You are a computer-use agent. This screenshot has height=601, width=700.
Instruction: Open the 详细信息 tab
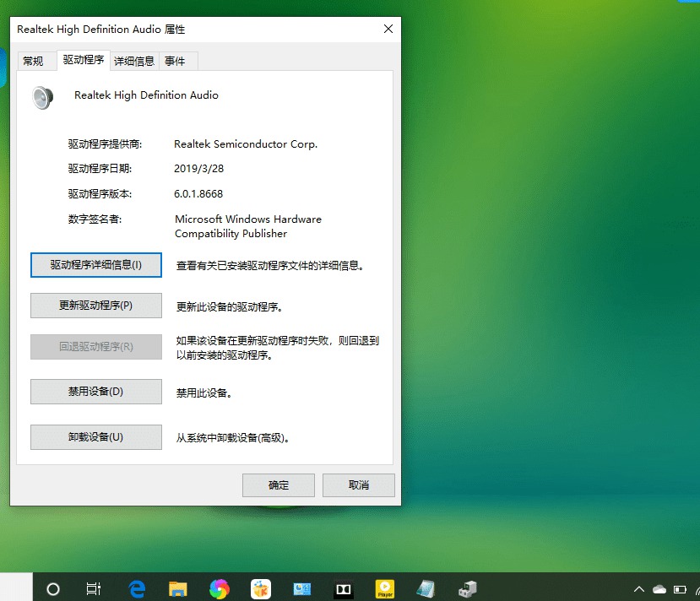point(134,61)
